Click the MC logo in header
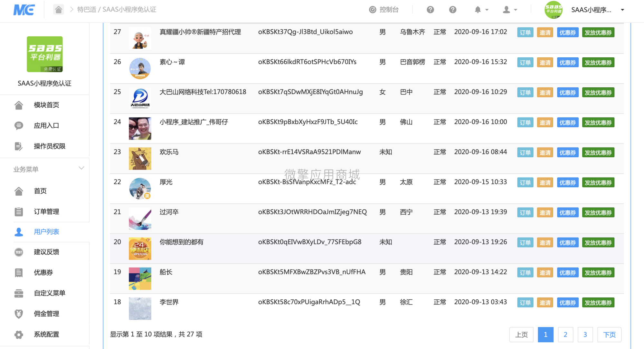 (24, 10)
